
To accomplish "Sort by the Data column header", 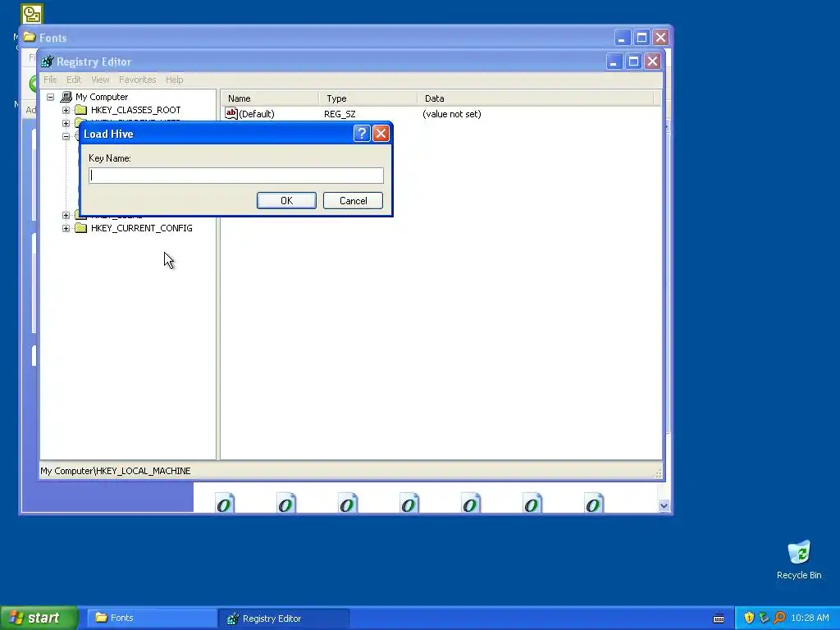I will (536, 98).
